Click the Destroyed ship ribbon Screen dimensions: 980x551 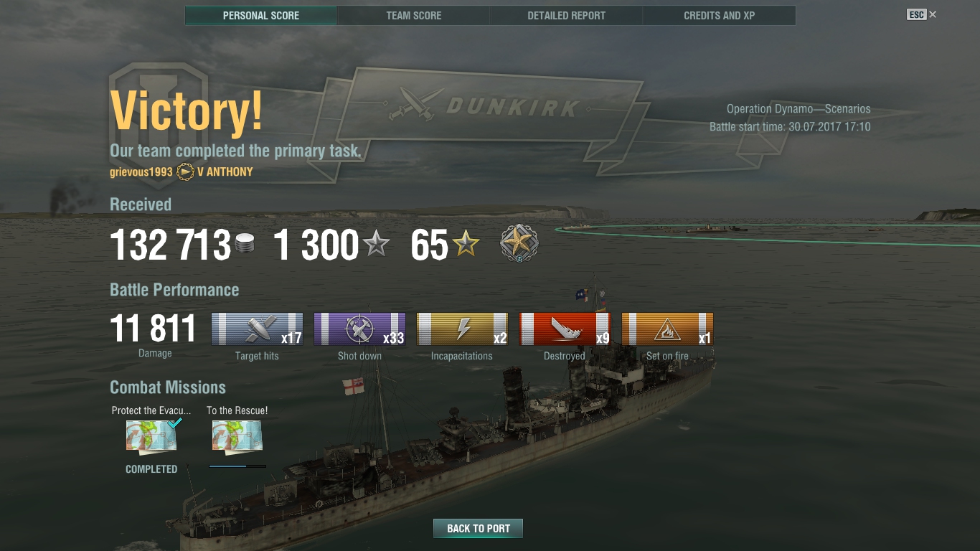(x=565, y=329)
